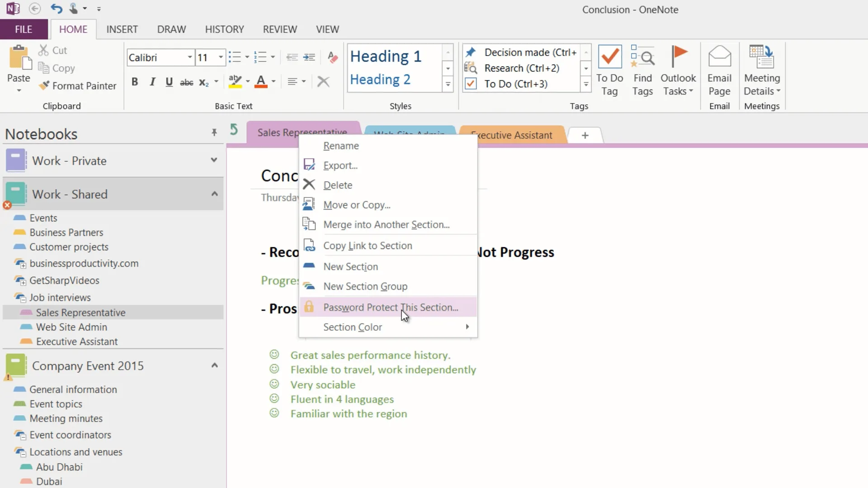Apply text highlight color
The width and height of the screenshot is (868, 488).
coord(235,81)
